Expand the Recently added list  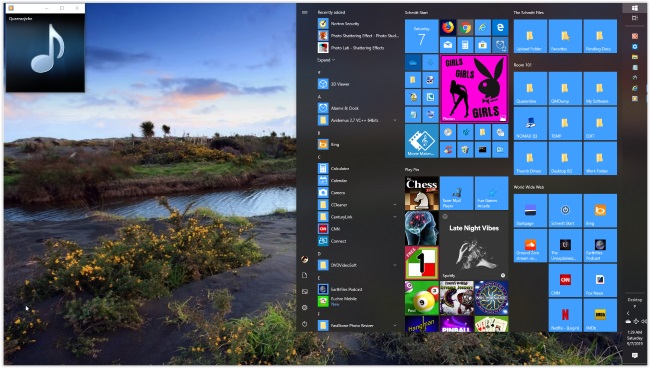tap(326, 60)
